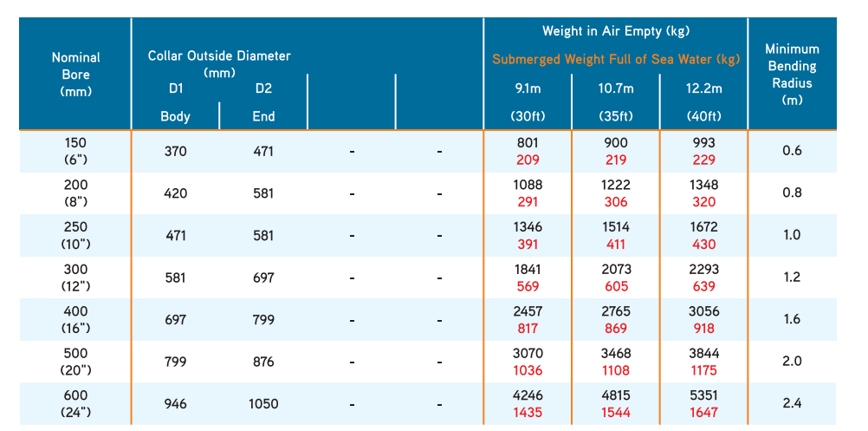
Task: Click the 150 (6") nominal bore row label
Action: click(x=76, y=151)
